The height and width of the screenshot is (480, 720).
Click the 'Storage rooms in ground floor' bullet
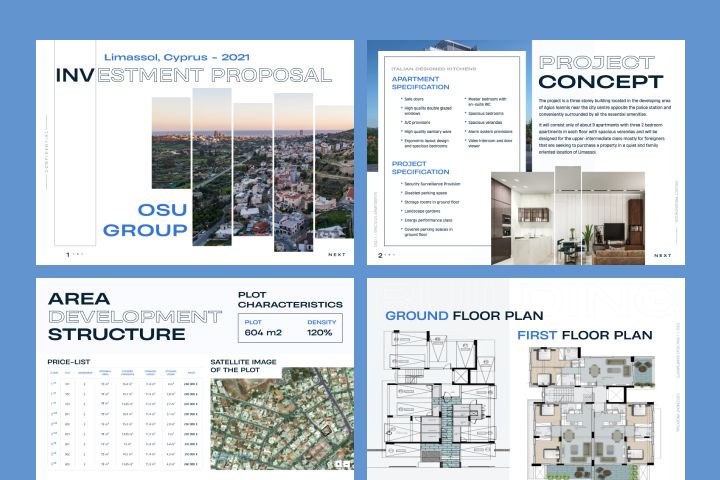[432, 202]
